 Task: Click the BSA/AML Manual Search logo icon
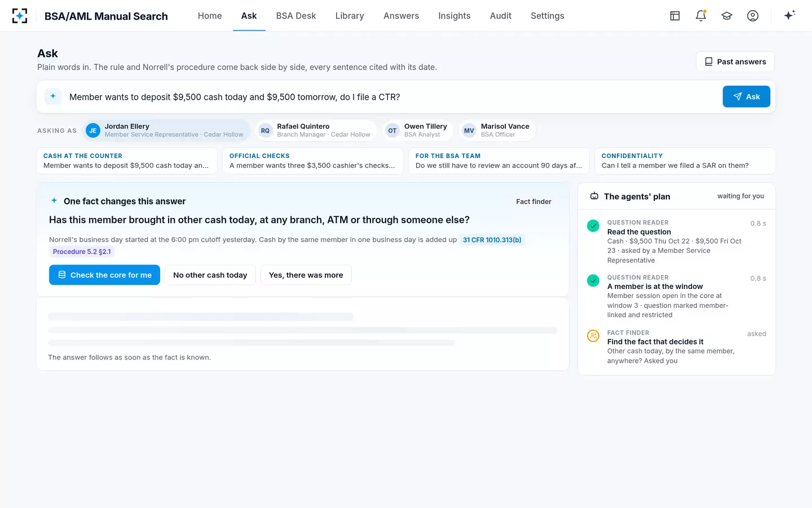20,16
